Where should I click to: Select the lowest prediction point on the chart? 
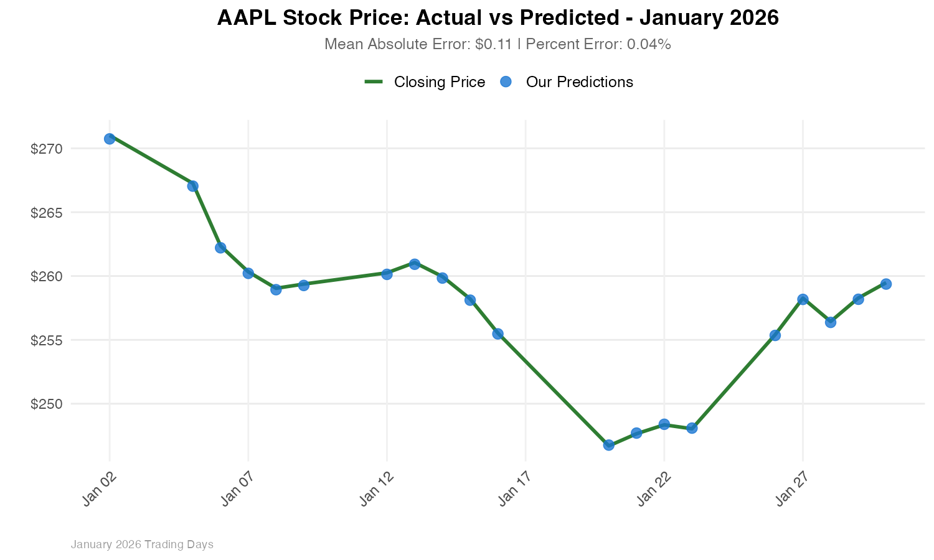[609, 445]
